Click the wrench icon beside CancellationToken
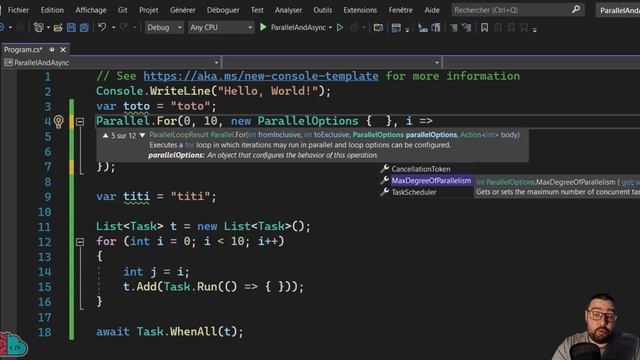Image resolution: width=640 pixels, height=360 pixels. (384, 169)
